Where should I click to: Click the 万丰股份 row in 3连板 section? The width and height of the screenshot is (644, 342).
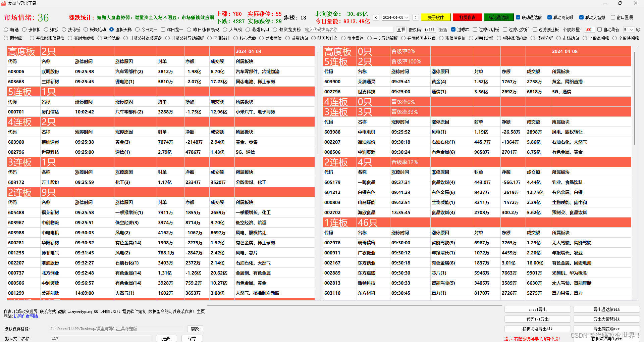coord(161,182)
